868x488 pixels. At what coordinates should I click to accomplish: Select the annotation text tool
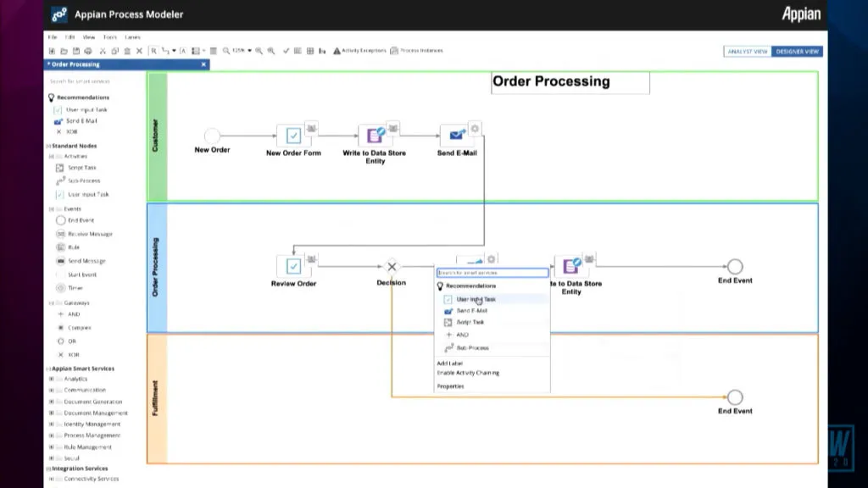tap(183, 51)
